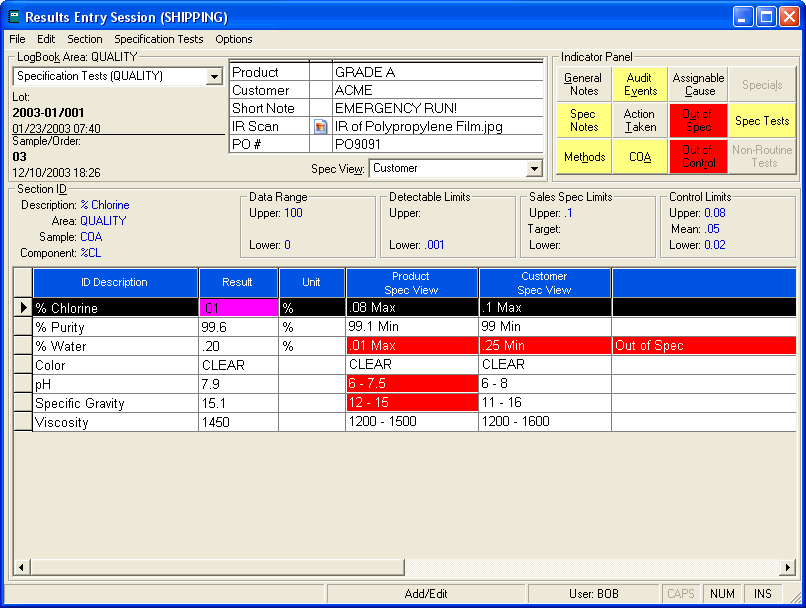Click the '1200 - 1600' customer spec cell
The height and width of the screenshot is (608, 806).
click(545, 421)
